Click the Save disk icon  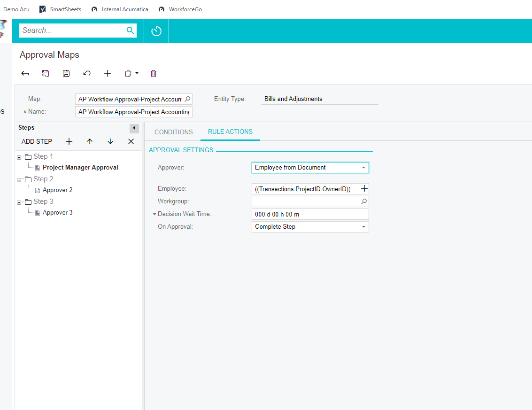point(66,73)
